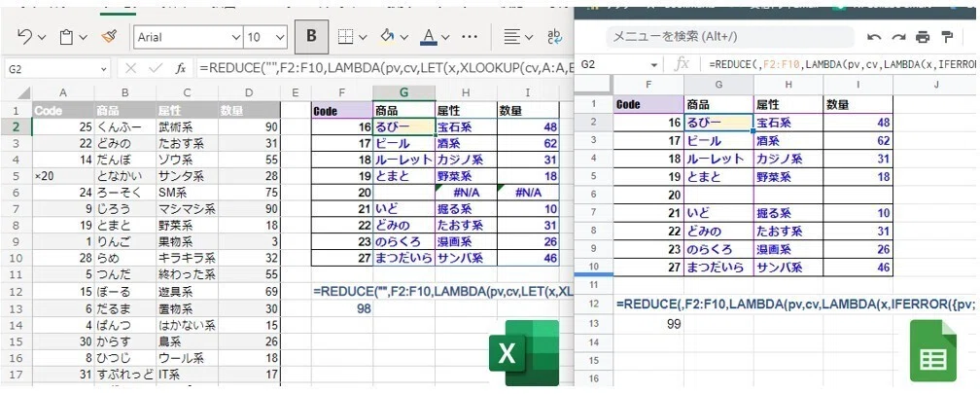This screenshot has width=980, height=394.
Task: Click the Cancel X in Excel formula bar
Action: [130, 68]
